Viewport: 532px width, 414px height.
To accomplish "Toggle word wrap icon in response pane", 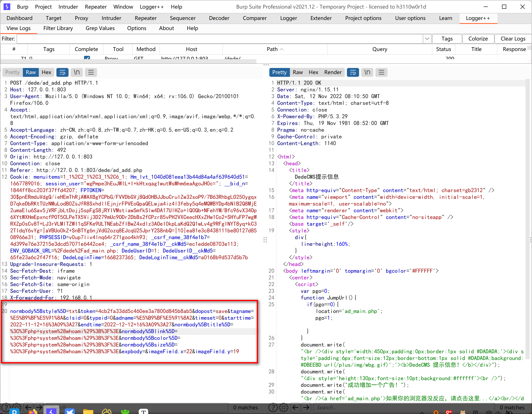I will tap(353, 72).
